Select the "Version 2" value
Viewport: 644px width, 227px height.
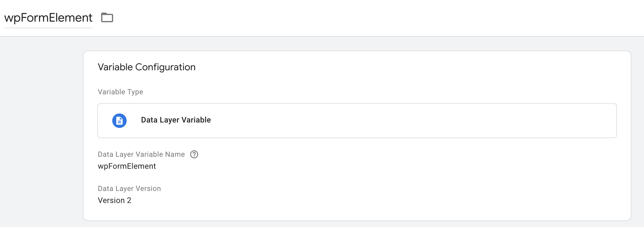tap(114, 200)
